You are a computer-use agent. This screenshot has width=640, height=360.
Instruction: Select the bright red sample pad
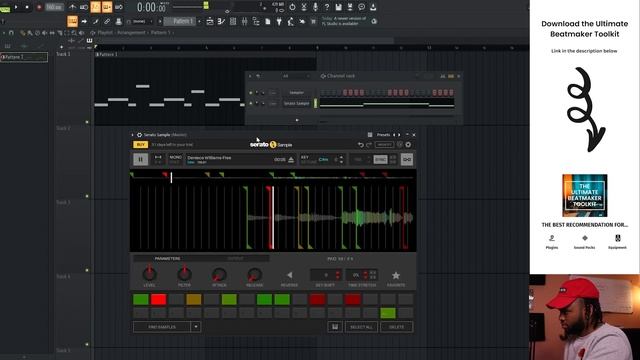[x=158, y=299]
